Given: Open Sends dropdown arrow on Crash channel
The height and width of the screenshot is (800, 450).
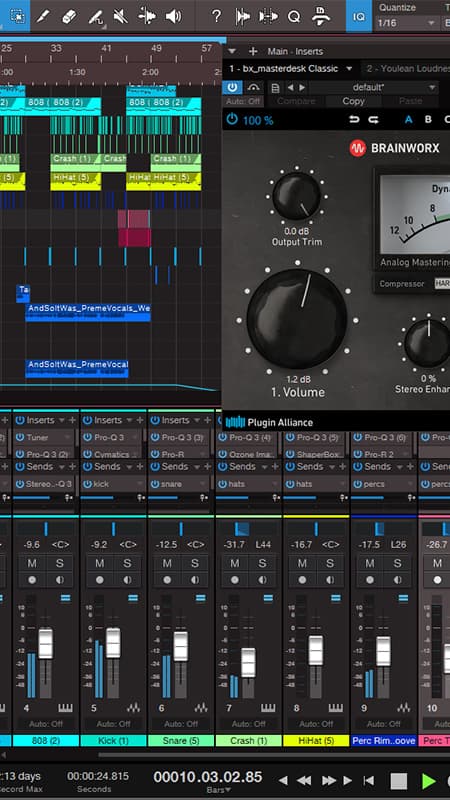Looking at the screenshot, I should pos(264,466).
